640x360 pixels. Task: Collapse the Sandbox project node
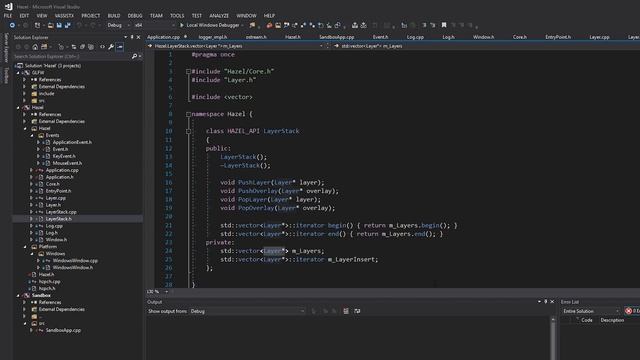[18, 296]
